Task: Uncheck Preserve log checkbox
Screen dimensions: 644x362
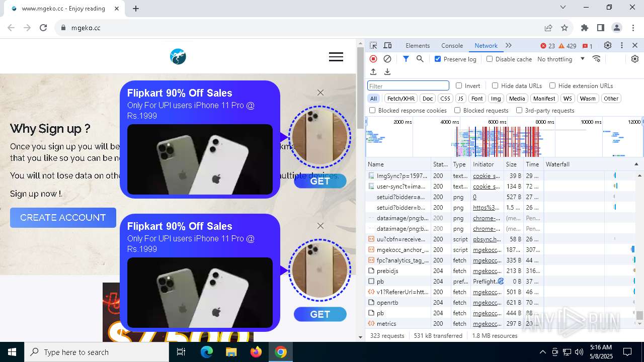Action: click(438, 59)
